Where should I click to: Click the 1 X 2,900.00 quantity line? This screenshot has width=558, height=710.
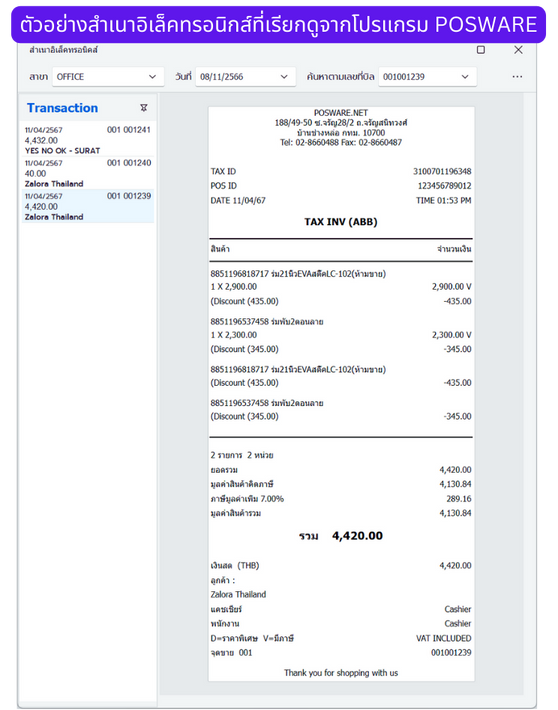tap(234, 287)
